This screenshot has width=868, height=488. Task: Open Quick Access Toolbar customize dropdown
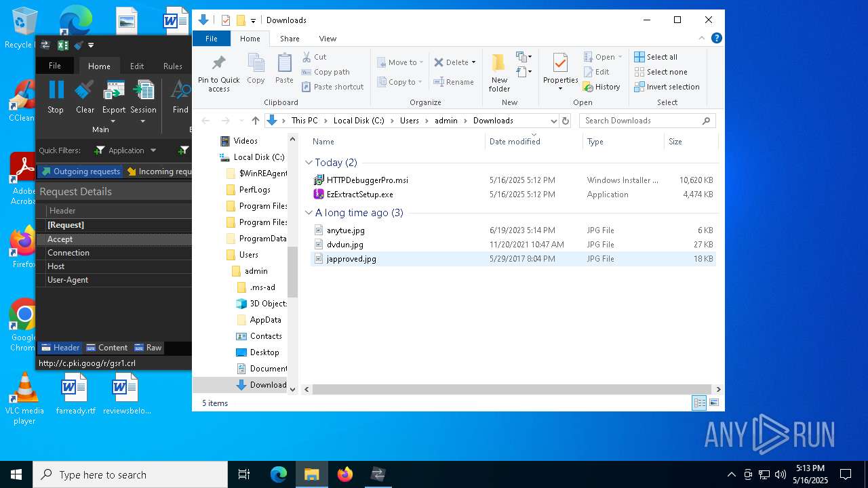pos(253,20)
